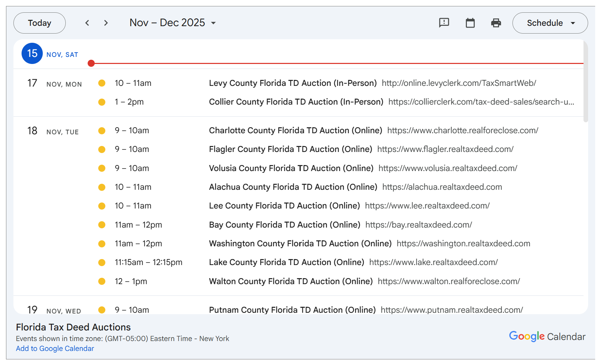Click the print icon
598x364 pixels.
point(496,23)
